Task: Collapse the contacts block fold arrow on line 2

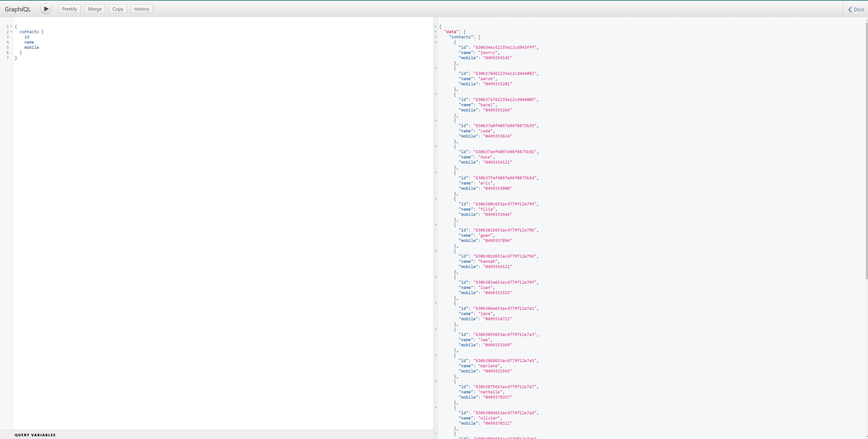Action: point(11,32)
